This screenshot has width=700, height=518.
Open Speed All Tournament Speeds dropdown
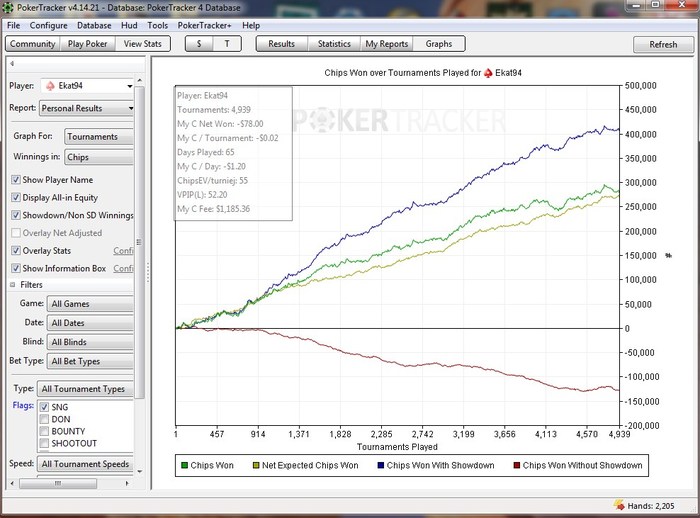click(85, 464)
